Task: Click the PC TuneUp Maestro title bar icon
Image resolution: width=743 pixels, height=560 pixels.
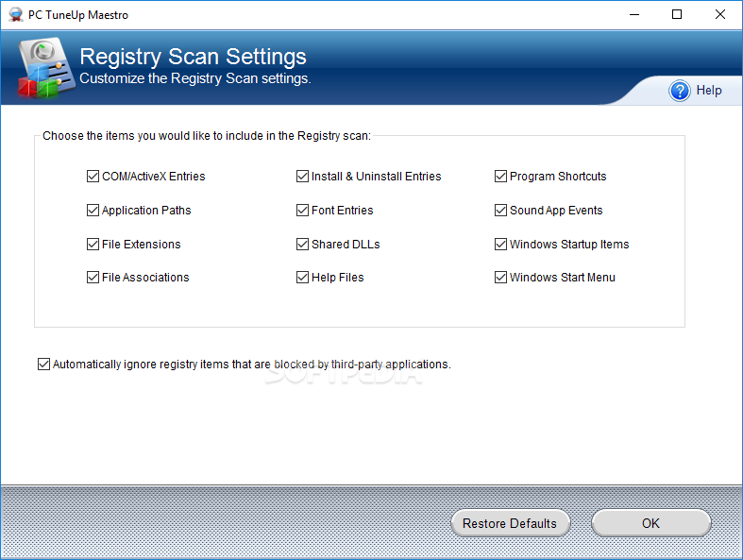Action: point(16,15)
